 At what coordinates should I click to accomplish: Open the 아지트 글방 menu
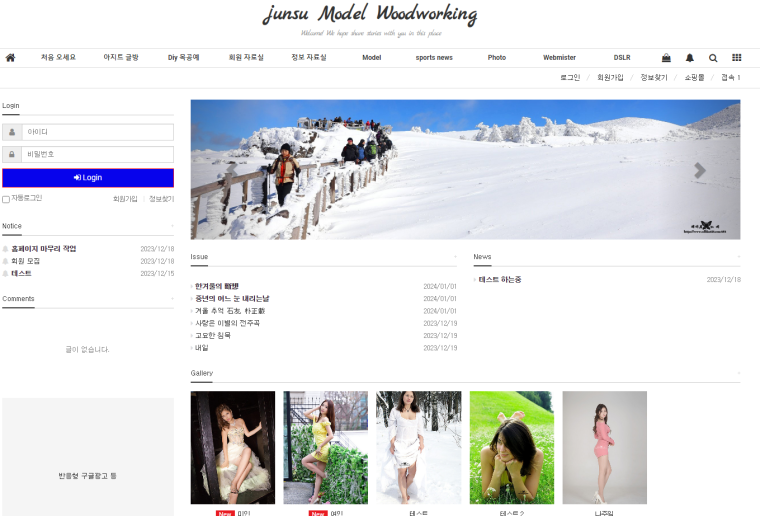point(121,57)
